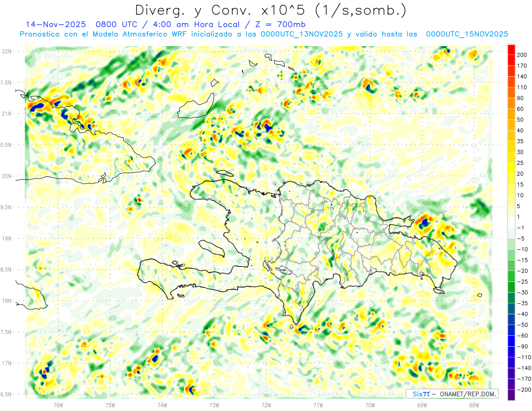Click the positive 60 value on color scale
This screenshot has height=411, width=532.
pos(521,109)
